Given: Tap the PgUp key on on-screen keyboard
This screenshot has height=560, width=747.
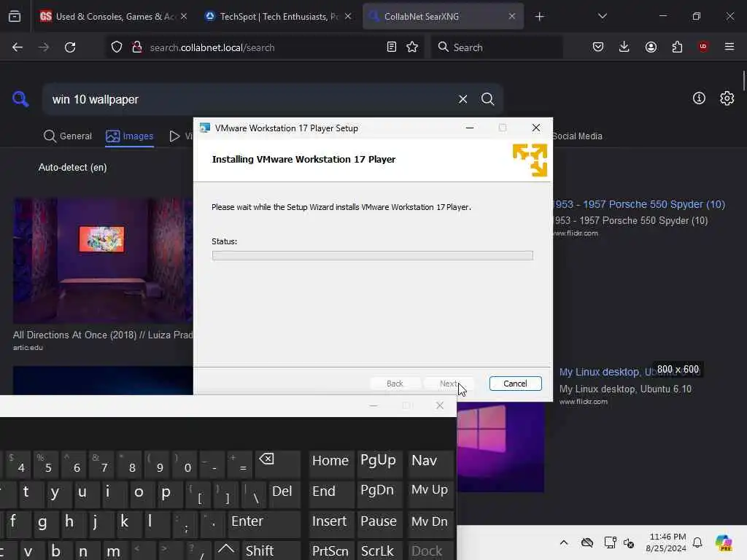Looking at the screenshot, I should [x=379, y=464].
